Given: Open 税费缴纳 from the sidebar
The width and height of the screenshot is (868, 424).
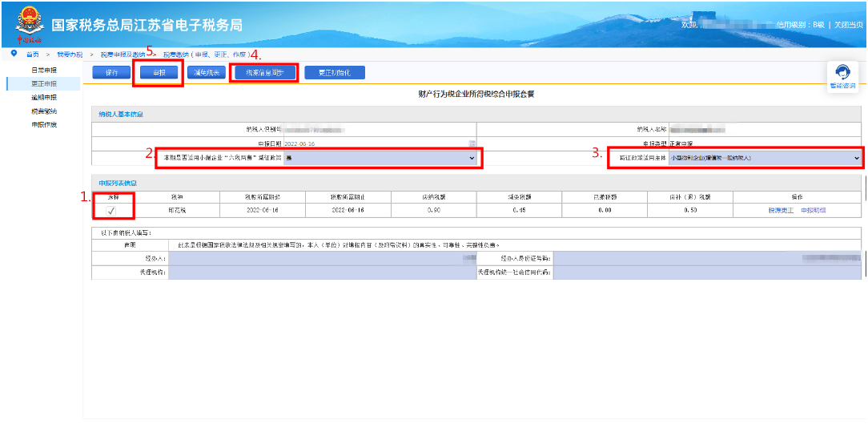Looking at the screenshot, I should pyautogui.click(x=44, y=111).
